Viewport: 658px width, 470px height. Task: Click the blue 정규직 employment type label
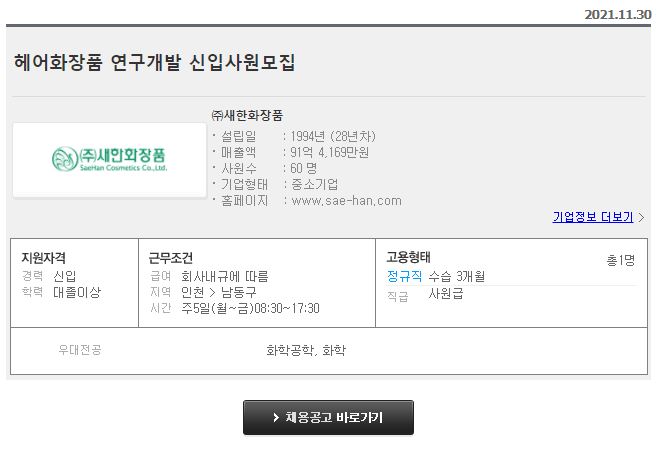(404, 276)
